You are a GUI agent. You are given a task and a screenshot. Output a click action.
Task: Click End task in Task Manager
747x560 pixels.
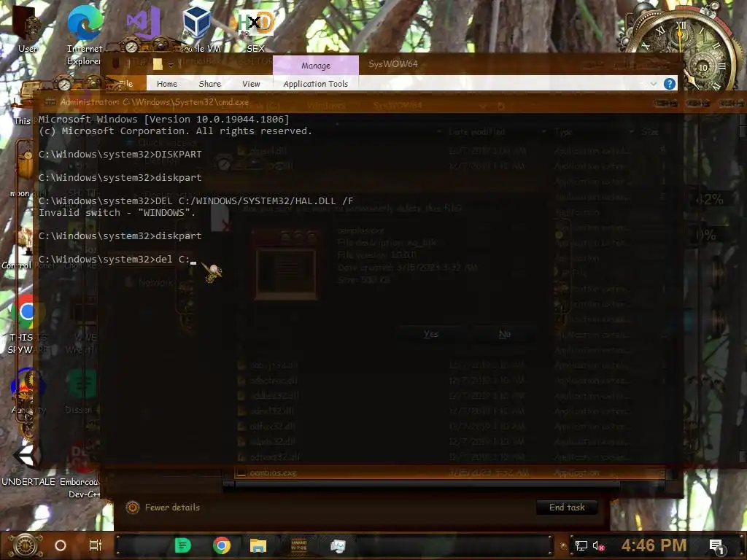tap(566, 507)
